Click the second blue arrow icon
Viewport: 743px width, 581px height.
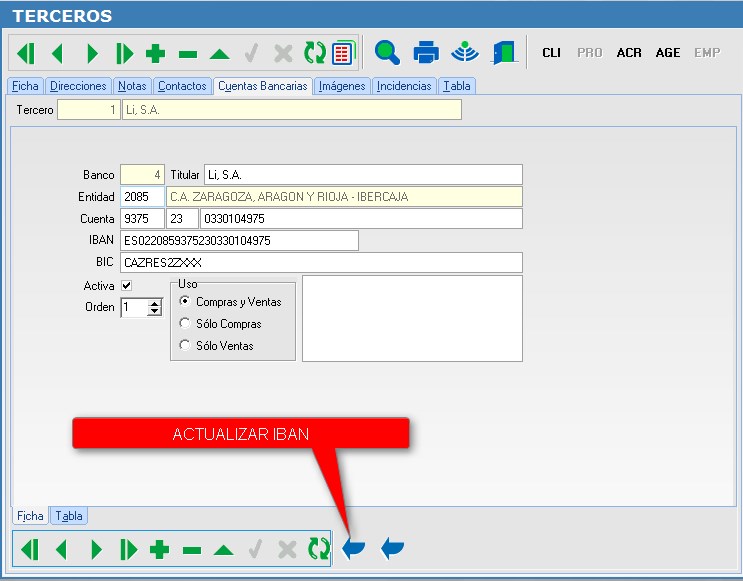point(392,548)
